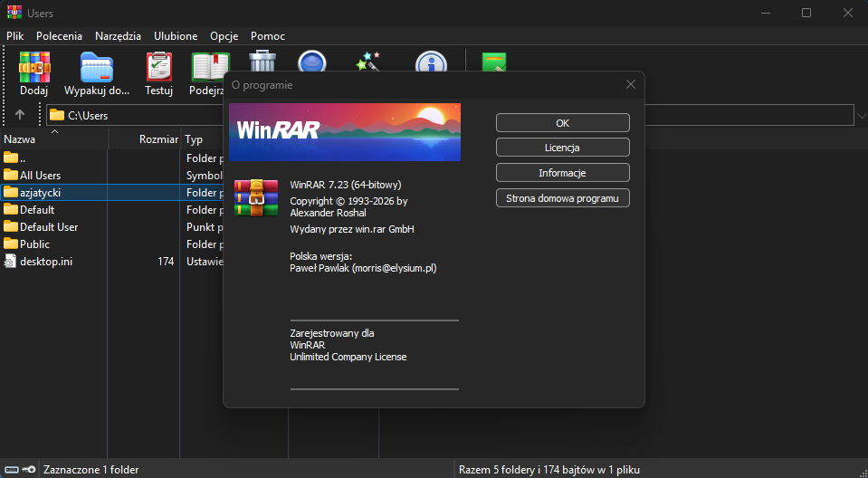Click the folder icon next to All Users

11,175
